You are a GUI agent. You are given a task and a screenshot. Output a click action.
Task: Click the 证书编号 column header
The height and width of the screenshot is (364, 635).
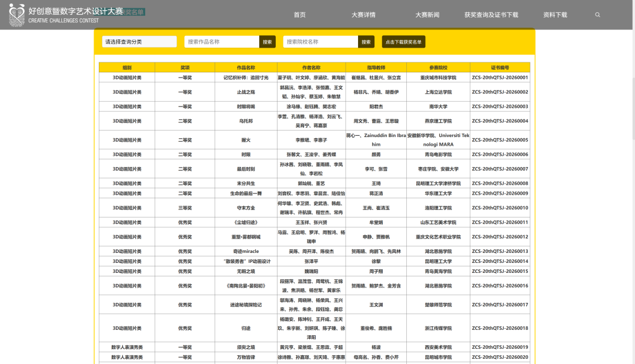500,68
